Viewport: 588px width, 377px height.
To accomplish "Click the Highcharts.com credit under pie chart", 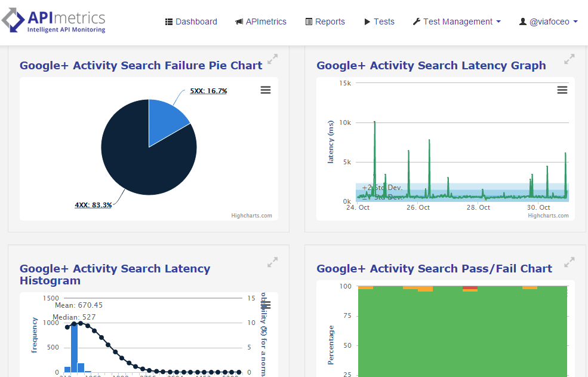I will 251,216.
